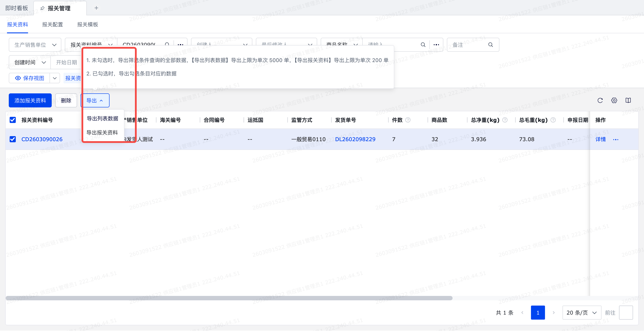
Task: Select 导出报关资料 menu option
Action: click(x=102, y=132)
